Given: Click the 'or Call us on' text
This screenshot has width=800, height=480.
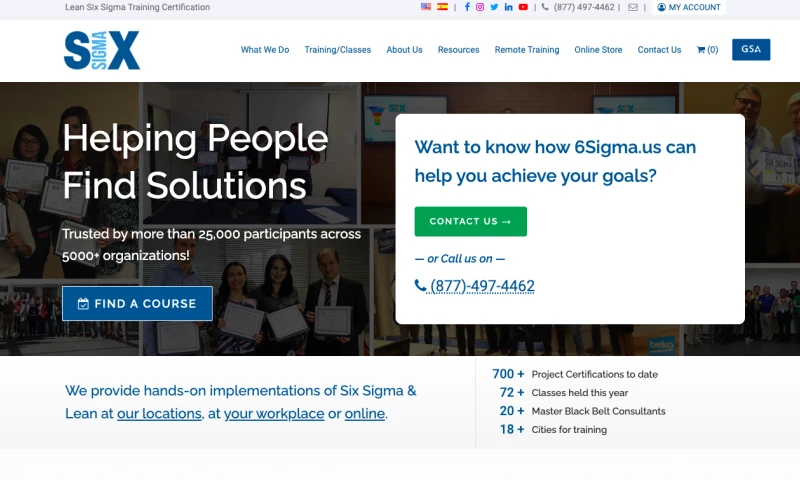Looking at the screenshot, I should click(460, 259).
